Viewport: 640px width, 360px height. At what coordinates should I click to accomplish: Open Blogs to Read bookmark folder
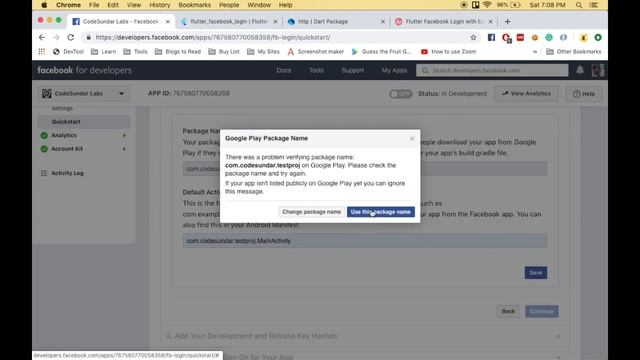pyautogui.click(x=178, y=51)
